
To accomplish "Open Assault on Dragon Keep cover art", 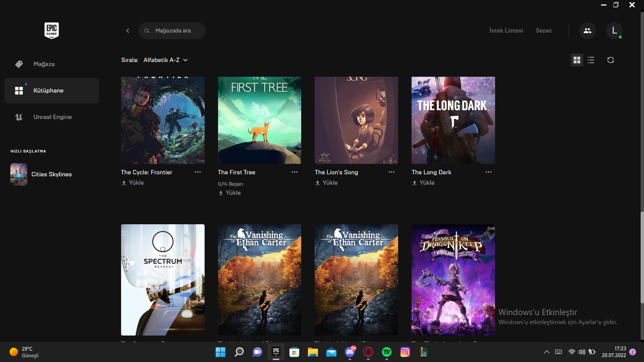I will [x=453, y=280].
